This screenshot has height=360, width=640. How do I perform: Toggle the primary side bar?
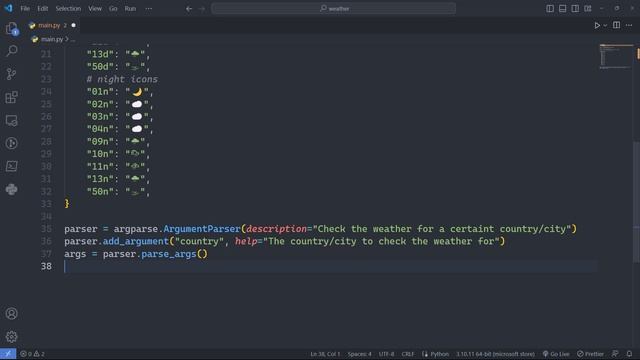550,9
